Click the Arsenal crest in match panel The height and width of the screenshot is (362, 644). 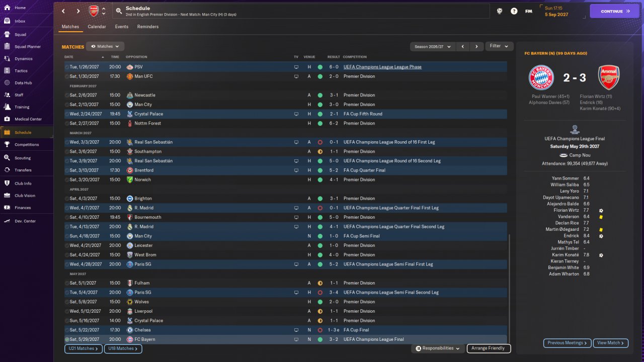pyautogui.click(x=609, y=77)
